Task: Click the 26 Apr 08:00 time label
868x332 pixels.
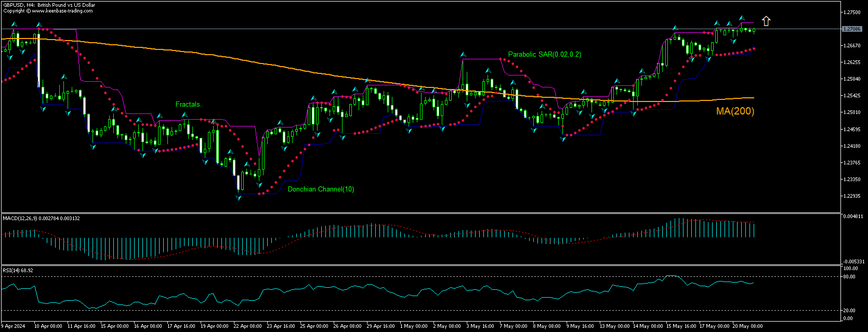Action: [x=348, y=326]
